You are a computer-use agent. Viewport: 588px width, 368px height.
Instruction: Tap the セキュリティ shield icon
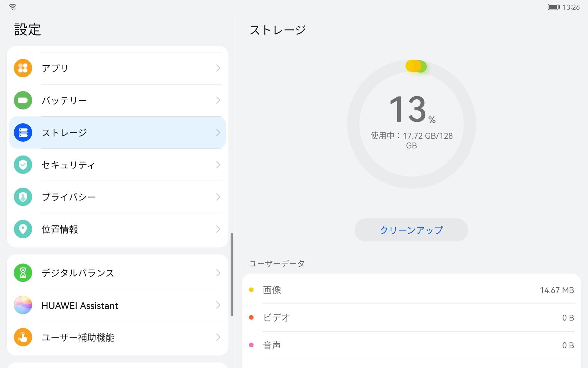23,165
